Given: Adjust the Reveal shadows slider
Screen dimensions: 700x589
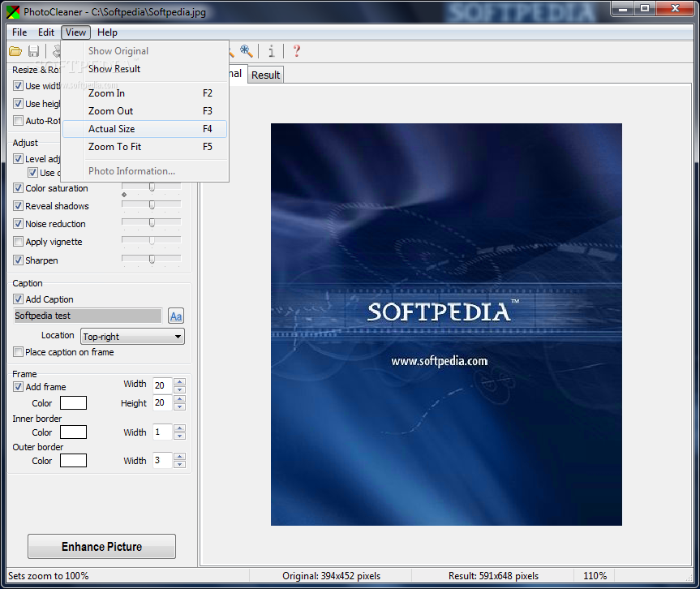Looking at the screenshot, I should (x=152, y=205).
